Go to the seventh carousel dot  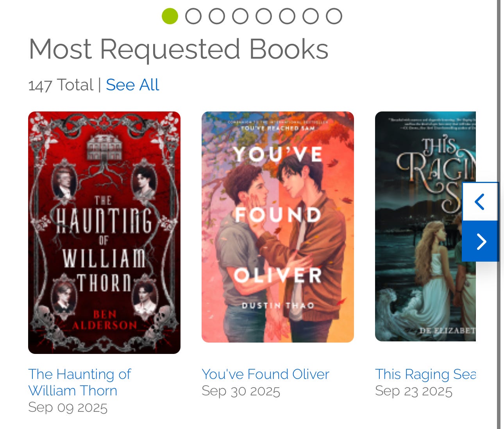(x=311, y=16)
